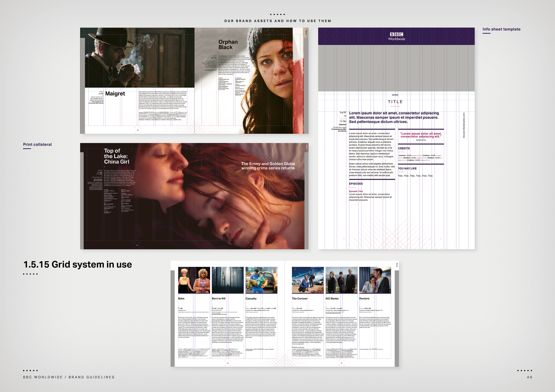The height and width of the screenshot is (392, 555).
Task: Click the page number 49
Action: click(x=529, y=377)
